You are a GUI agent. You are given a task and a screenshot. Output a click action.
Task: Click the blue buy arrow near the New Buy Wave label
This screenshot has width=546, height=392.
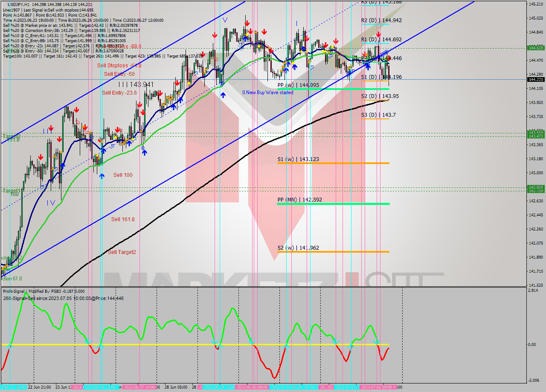coord(223,95)
